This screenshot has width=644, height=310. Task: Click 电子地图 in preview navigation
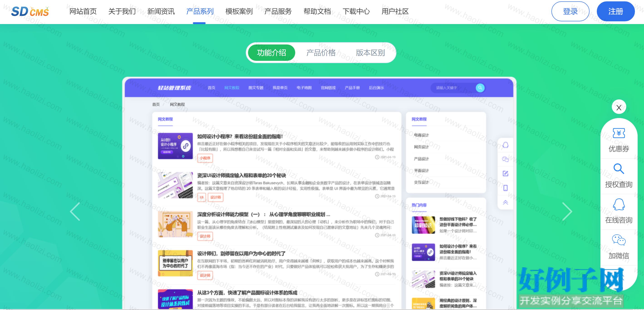tap(304, 88)
